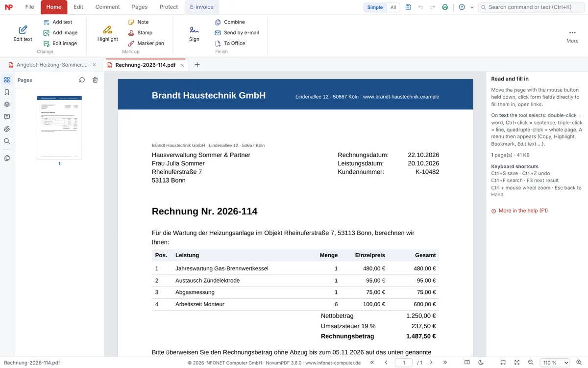588x368 pixels.
Task: Select the Add text tool
Action: pyautogui.click(x=57, y=22)
